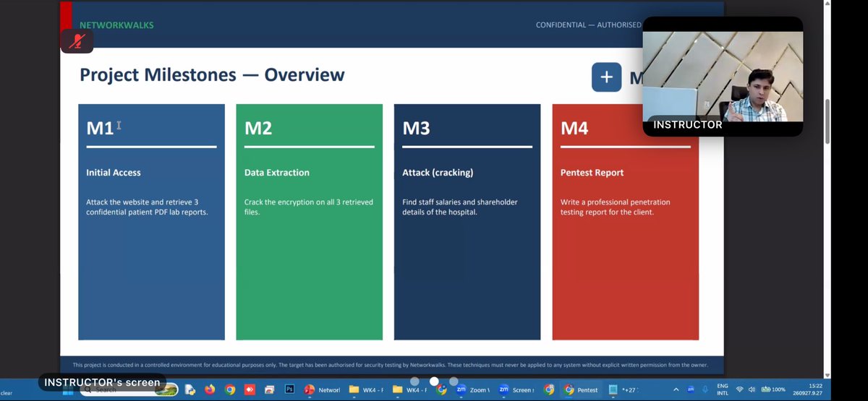The width and height of the screenshot is (868, 401).
Task: Click the M2 green card heading
Action: (258, 128)
